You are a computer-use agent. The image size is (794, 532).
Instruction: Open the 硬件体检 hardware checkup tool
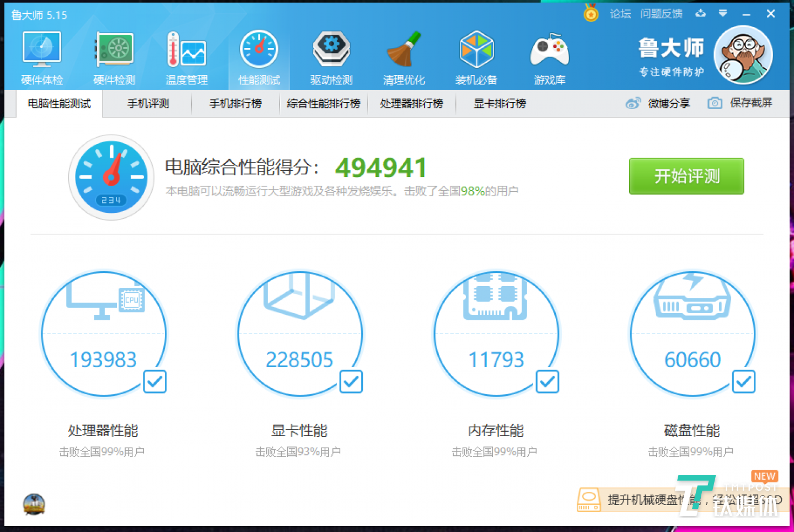pos(41,55)
